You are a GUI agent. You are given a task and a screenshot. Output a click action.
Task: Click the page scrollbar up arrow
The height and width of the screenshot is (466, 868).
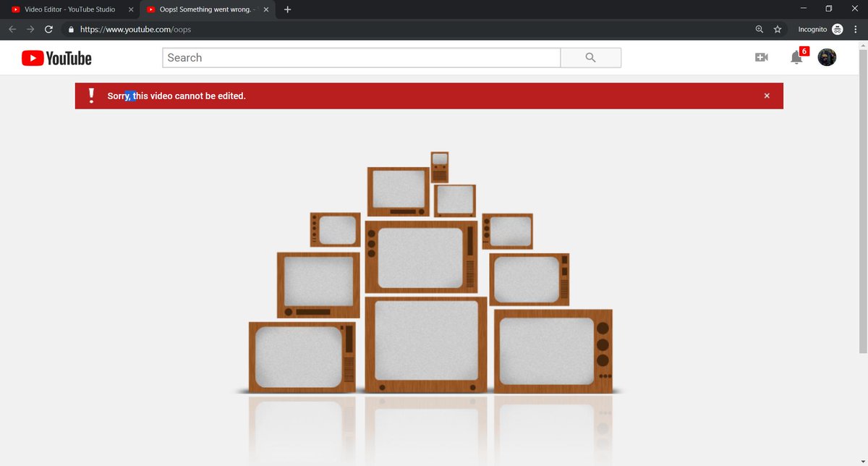pyautogui.click(x=862, y=44)
